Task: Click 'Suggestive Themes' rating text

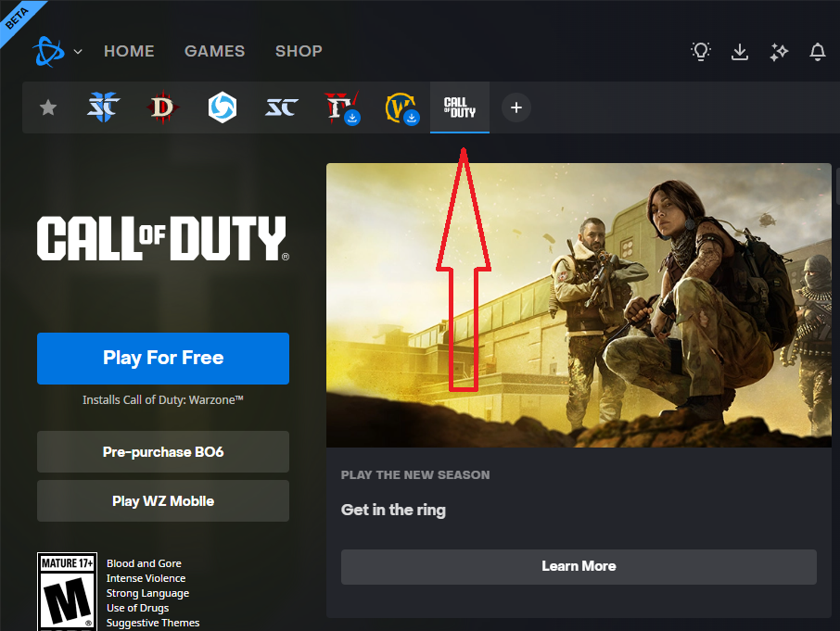Action: pyautogui.click(x=153, y=623)
